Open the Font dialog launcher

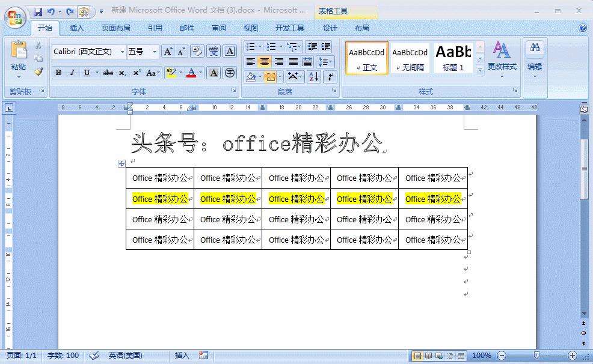click(234, 90)
